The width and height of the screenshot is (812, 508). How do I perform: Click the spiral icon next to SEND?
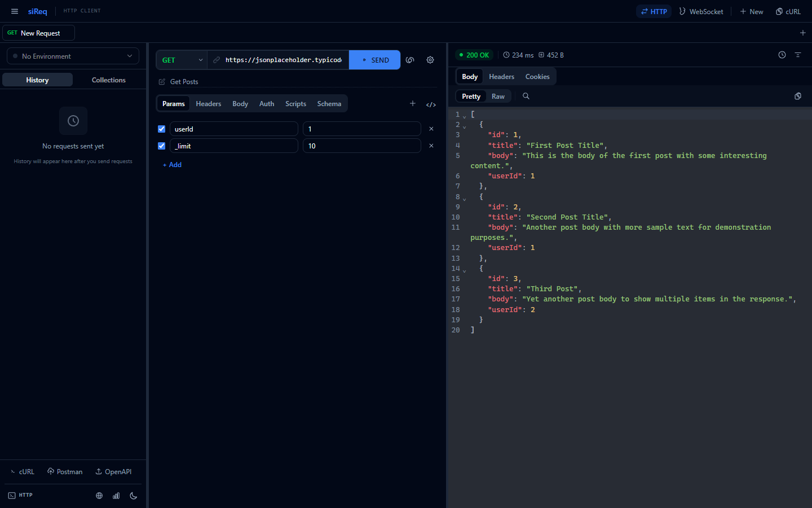(410, 60)
